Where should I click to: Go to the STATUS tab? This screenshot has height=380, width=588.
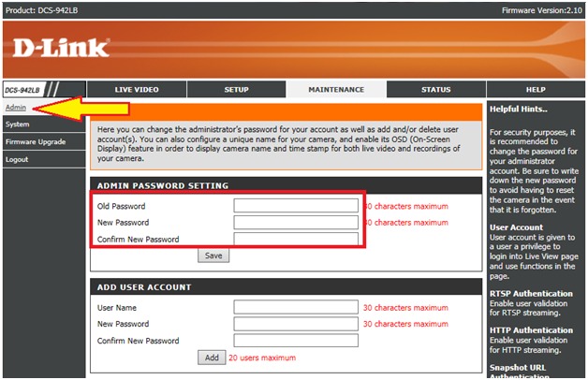(x=435, y=90)
